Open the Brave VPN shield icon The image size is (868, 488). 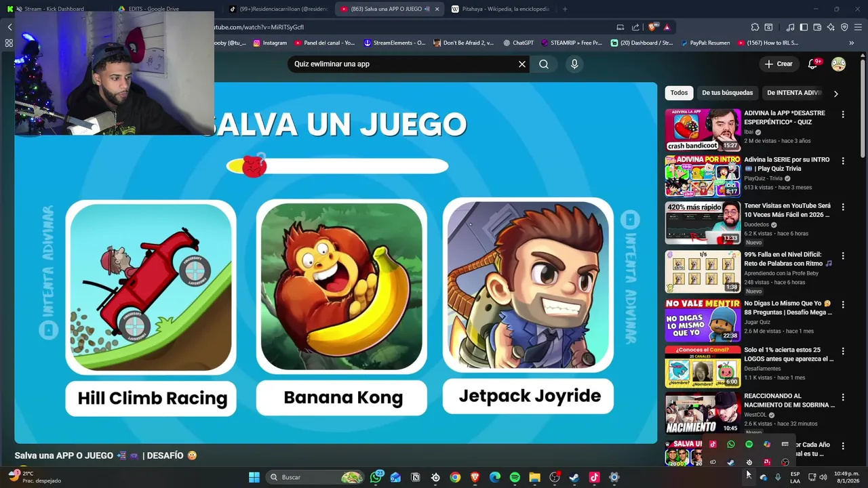844,27
